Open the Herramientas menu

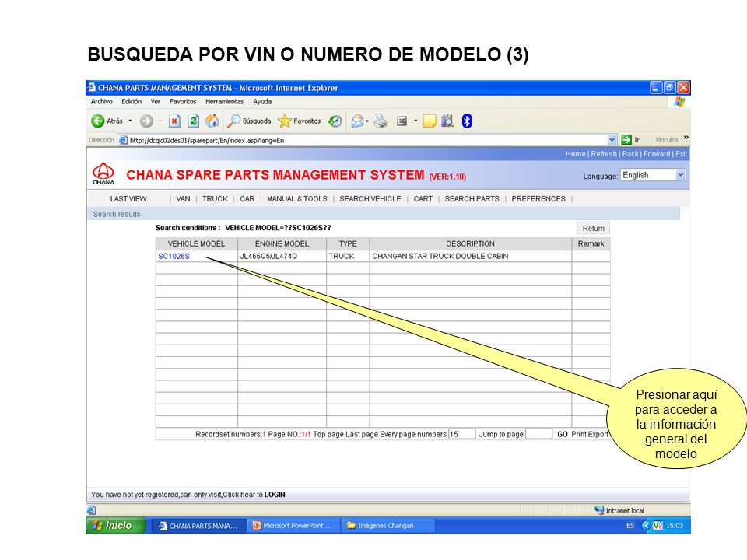click(224, 101)
